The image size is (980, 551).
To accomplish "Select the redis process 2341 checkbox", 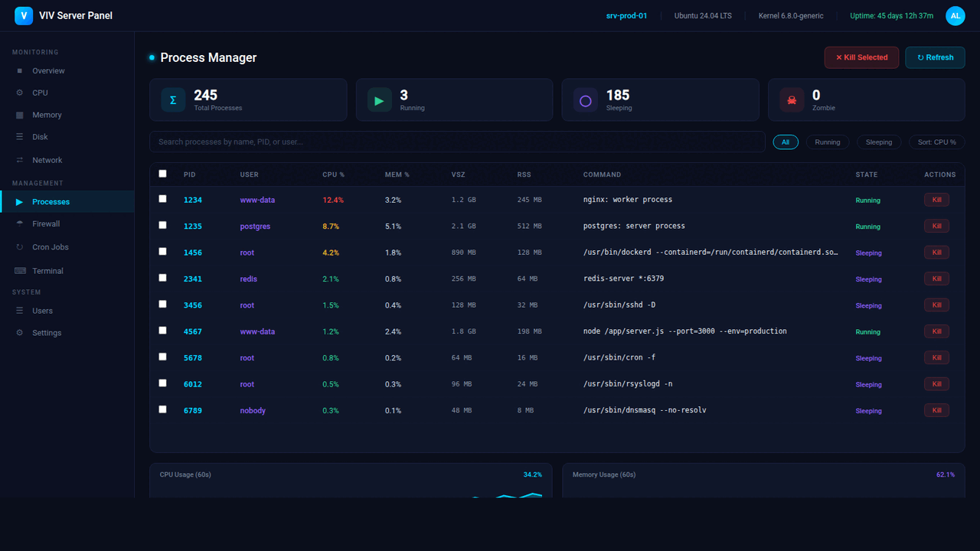I will tap(162, 278).
